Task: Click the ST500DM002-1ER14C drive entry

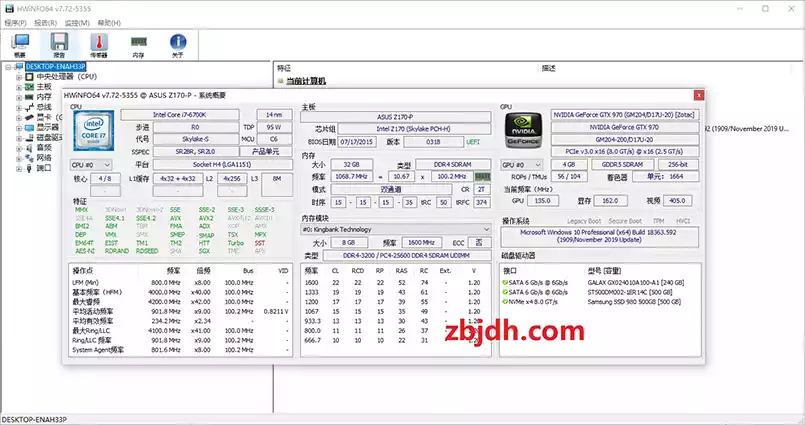Action: point(630,293)
